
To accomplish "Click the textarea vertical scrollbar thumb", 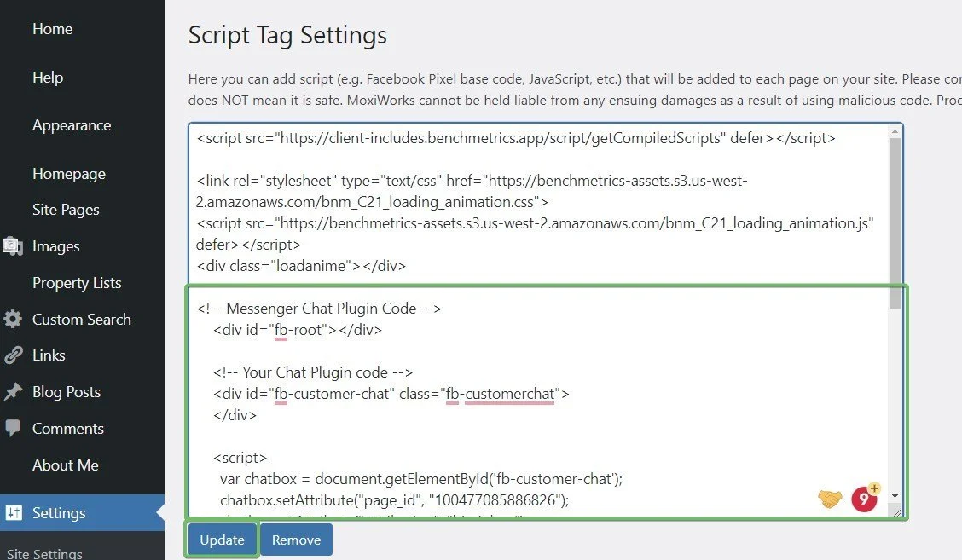I will (895, 223).
